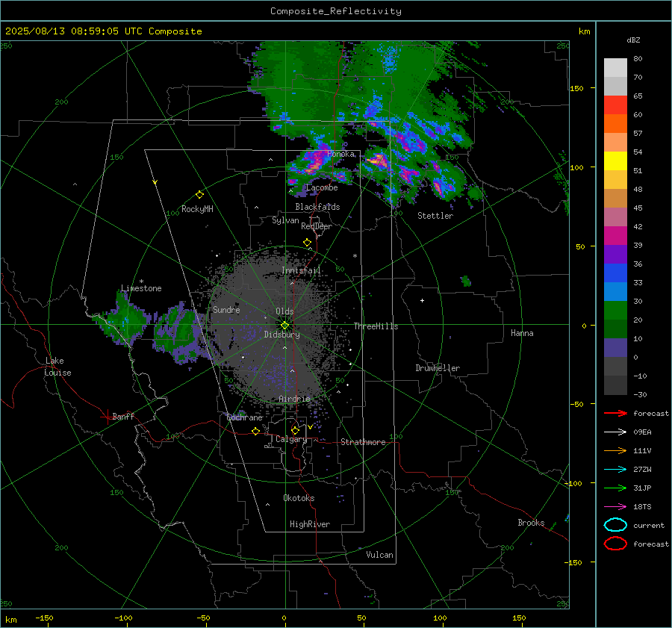Click the Sylvan label
The image size is (672, 628).
(x=285, y=220)
